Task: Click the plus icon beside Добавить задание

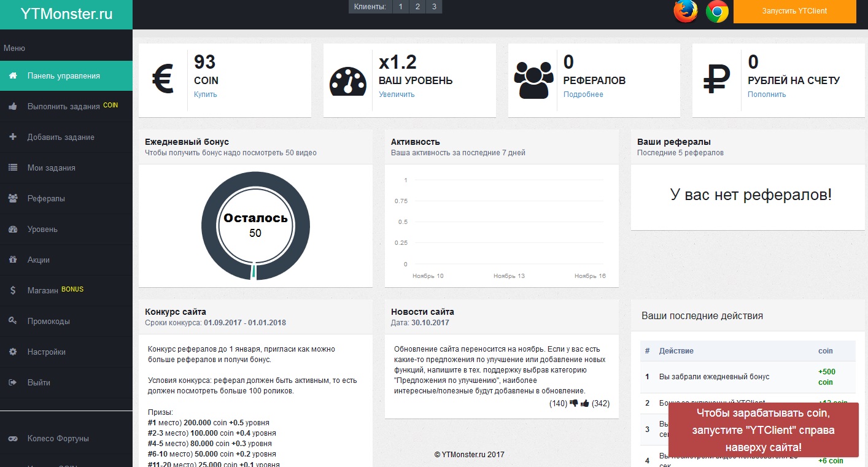Action: (x=13, y=137)
